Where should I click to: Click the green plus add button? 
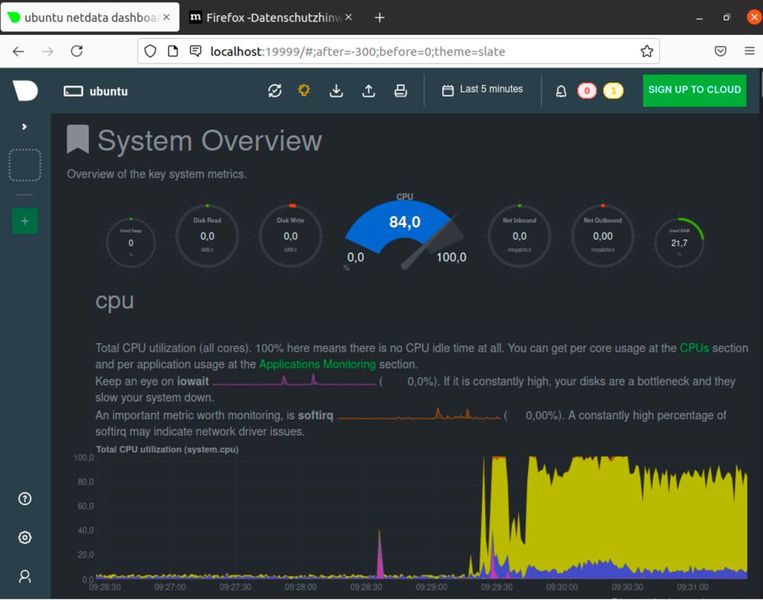coord(25,221)
